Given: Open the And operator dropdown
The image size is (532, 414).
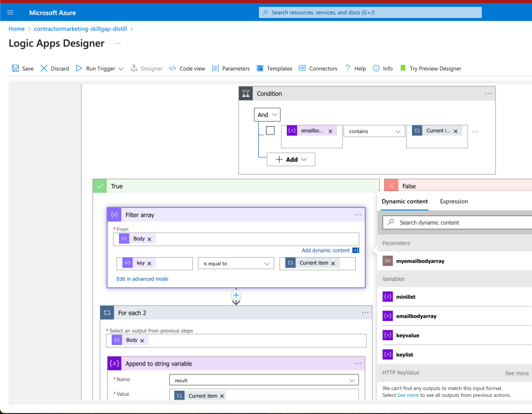Looking at the screenshot, I should (267, 115).
